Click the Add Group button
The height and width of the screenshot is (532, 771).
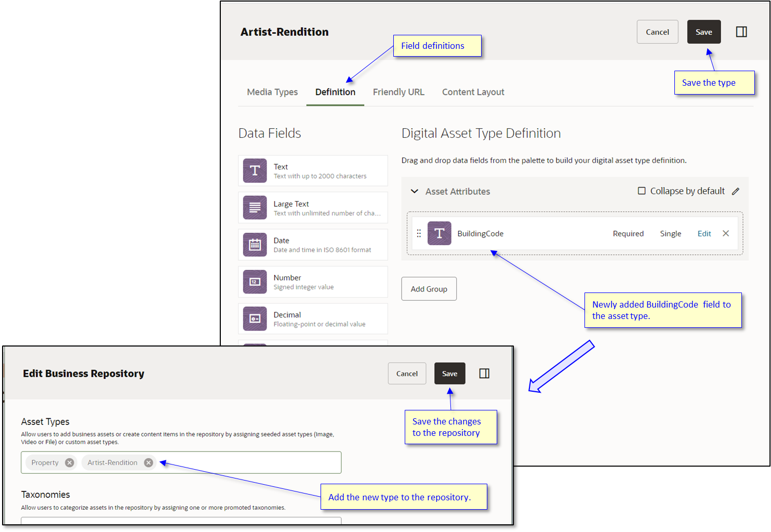click(429, 289)
